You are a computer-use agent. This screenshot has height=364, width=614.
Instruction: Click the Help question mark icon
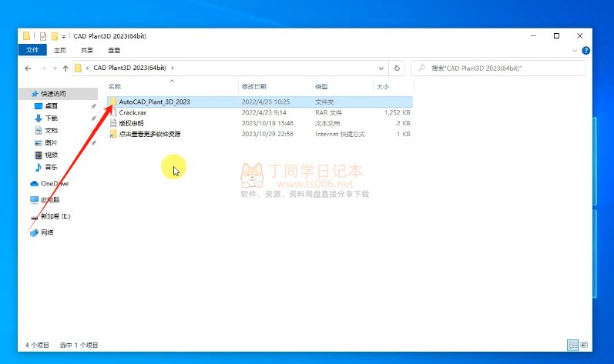pos(586,50)
